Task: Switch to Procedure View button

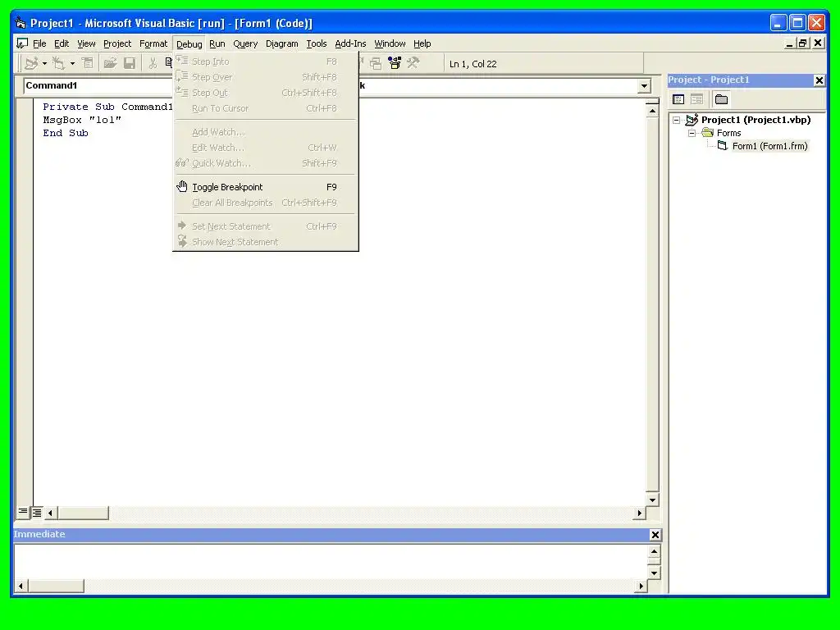Action: (x=23, y=512)
